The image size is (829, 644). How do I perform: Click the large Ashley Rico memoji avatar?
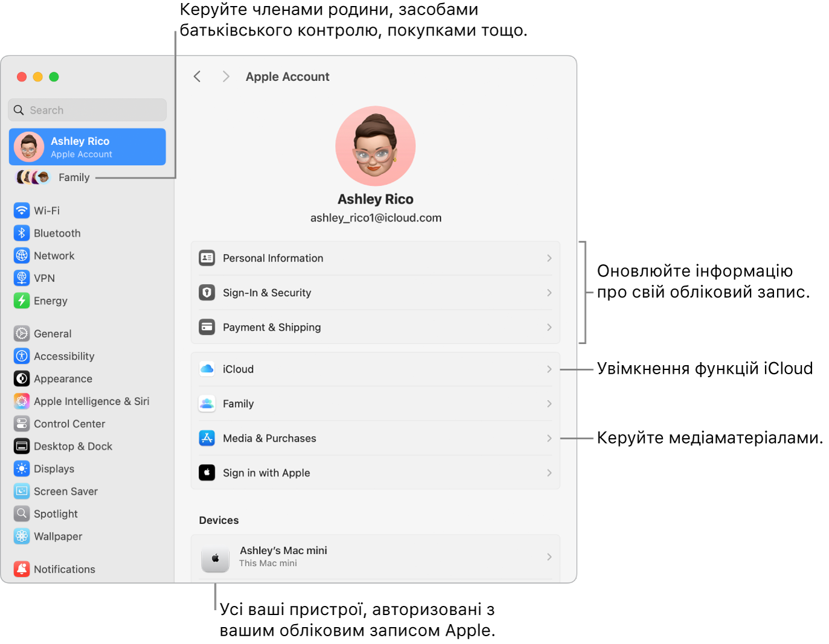pyautogui.click(x=376, y=146)
